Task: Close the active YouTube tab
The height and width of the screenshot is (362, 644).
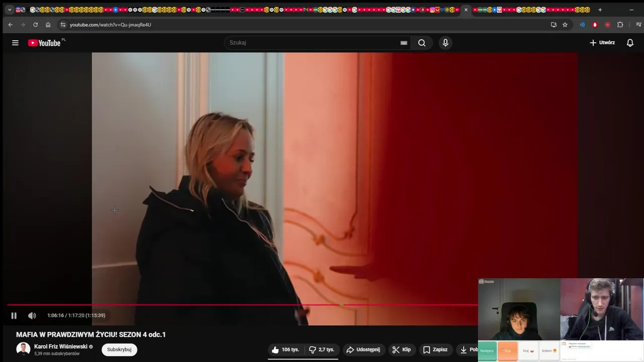Action: pyautogui.click(x=466, y=10)
